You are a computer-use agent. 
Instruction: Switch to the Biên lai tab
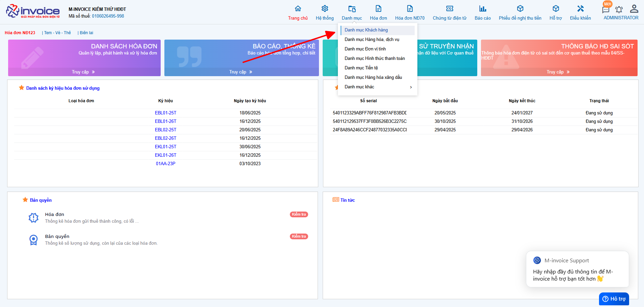(86, 33)
